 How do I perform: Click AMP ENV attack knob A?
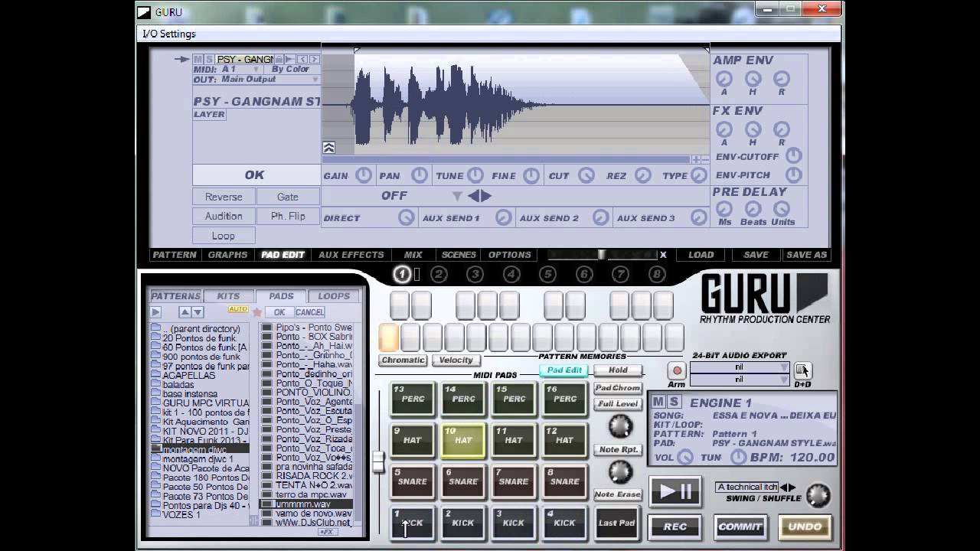[724, 79]
